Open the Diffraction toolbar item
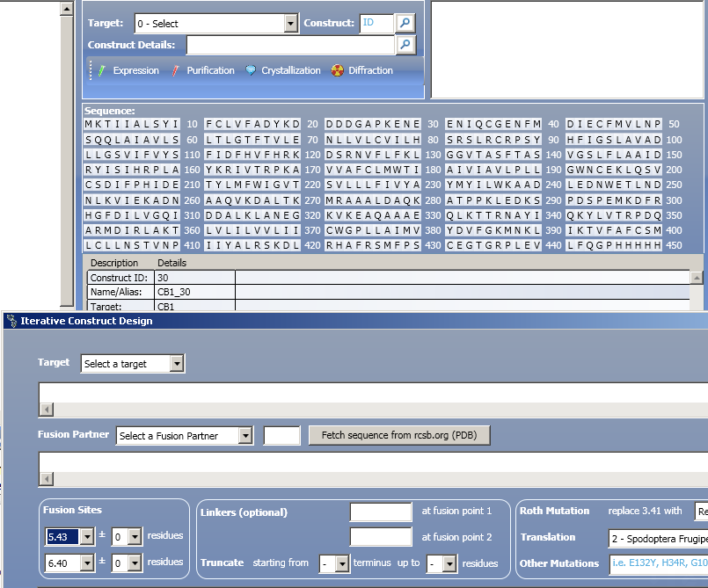 coord(362,70)
